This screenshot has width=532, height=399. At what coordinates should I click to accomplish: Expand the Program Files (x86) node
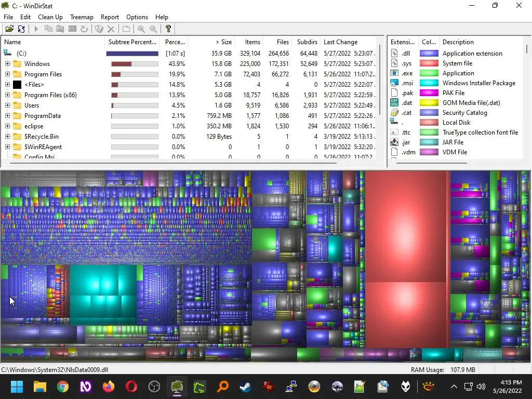coord(7,95)
